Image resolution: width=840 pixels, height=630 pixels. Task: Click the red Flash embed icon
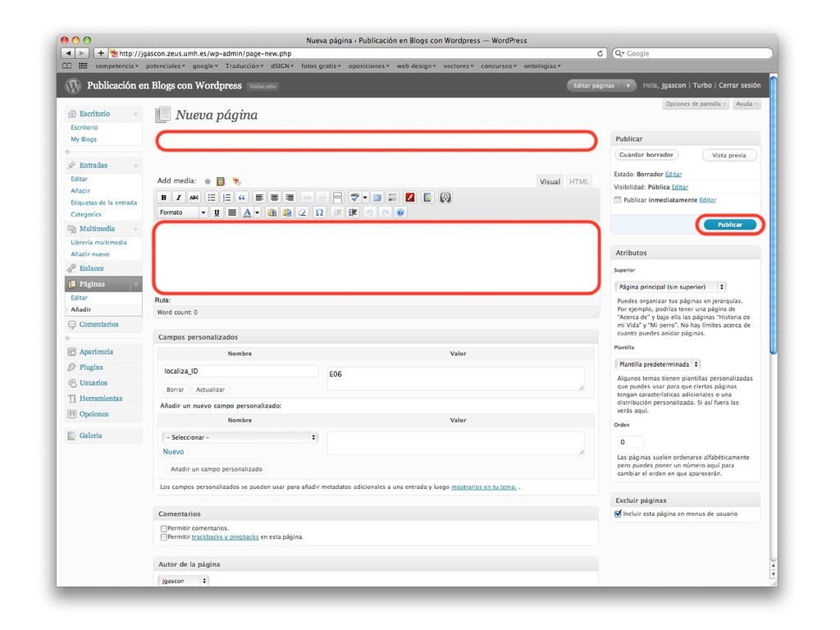(x=410, y=198)
